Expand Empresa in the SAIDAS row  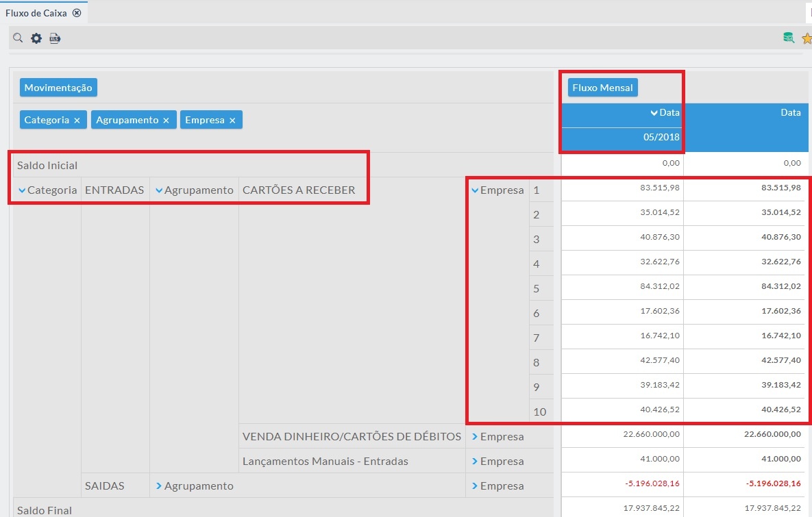point(475,486)
